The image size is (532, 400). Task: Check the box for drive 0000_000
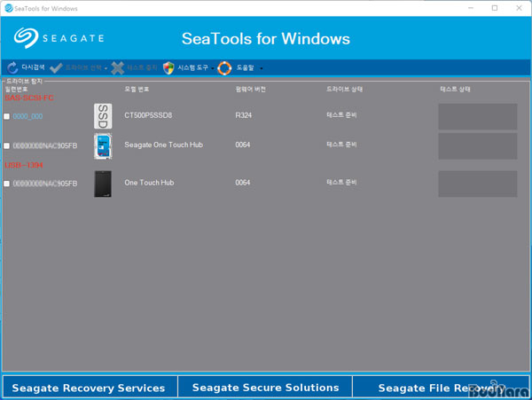pos(7,116)
